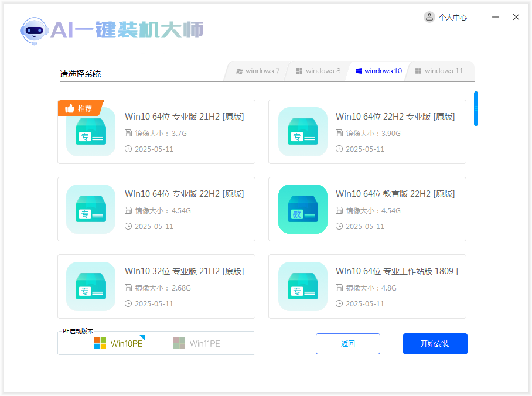The width and height of the screenshot is (532, 396).
Task: Choose Win10PE boot version
Action: [120, 343]
